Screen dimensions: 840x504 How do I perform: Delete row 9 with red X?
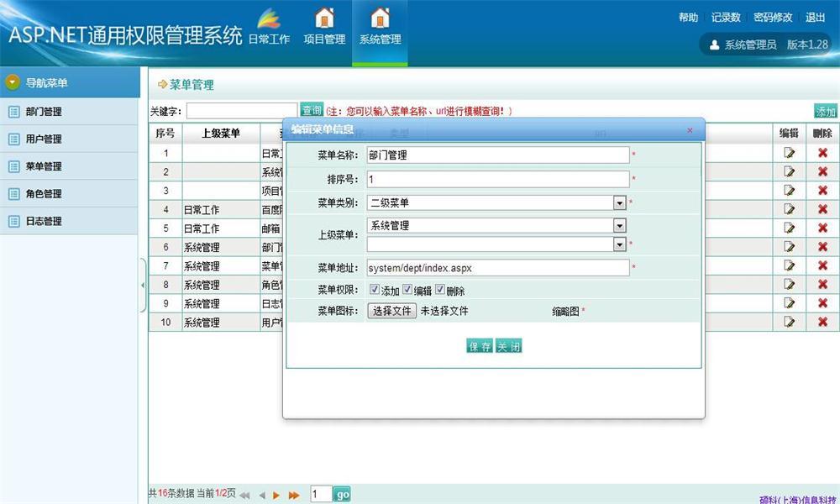823,302
